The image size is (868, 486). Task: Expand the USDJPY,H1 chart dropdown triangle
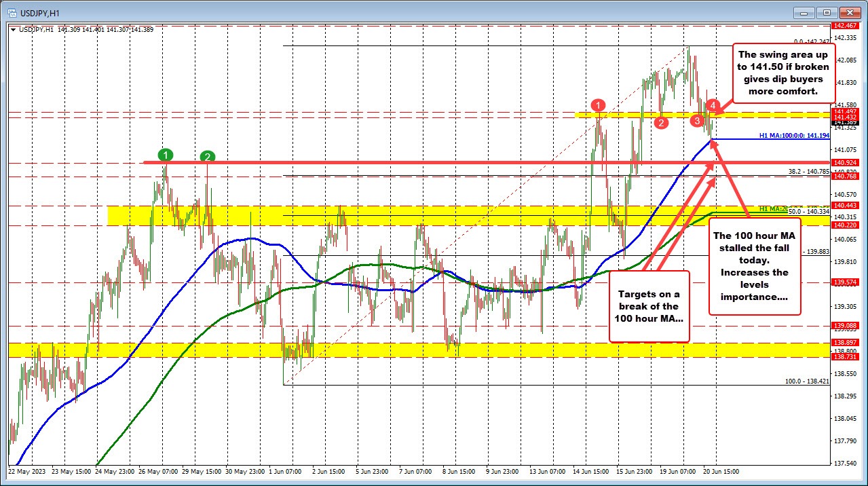click(x=14, y=29)
